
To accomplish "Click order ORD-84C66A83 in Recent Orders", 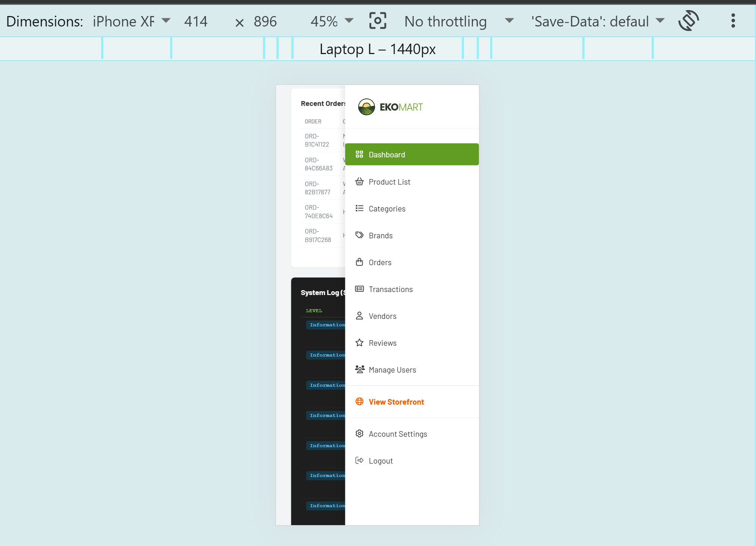I will tap(319, 164).
